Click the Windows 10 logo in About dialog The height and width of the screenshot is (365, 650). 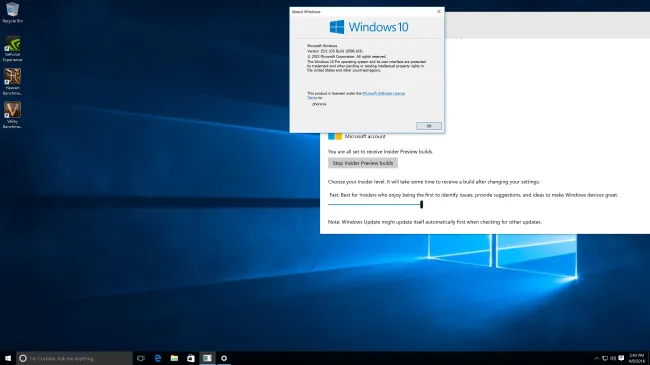369,27
